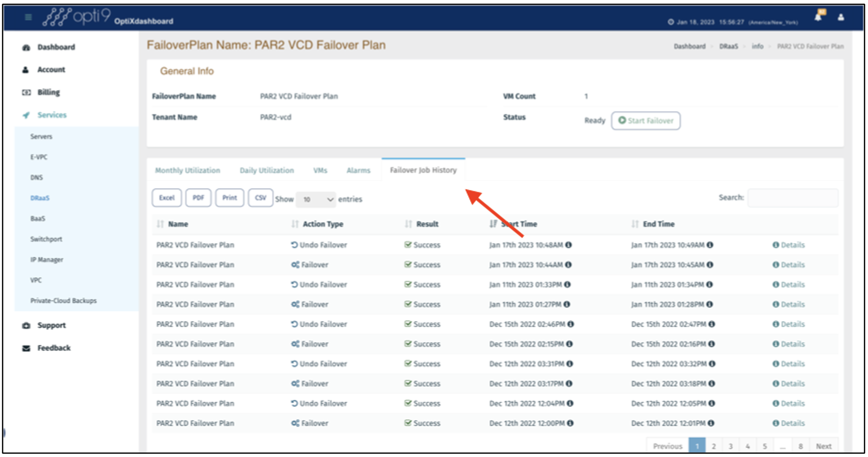Open Details for Dec 15th 02:15PM row
Image resolution: width=868 pixels, height=457 pixels.
click(788, 344)
